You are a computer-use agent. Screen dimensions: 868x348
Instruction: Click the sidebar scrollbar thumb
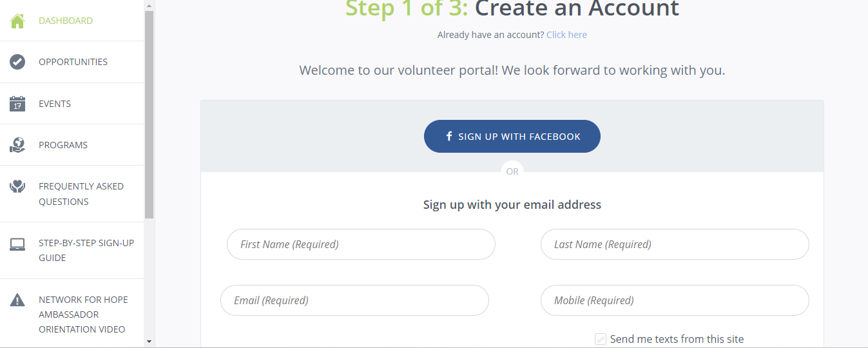coord(149,115)
